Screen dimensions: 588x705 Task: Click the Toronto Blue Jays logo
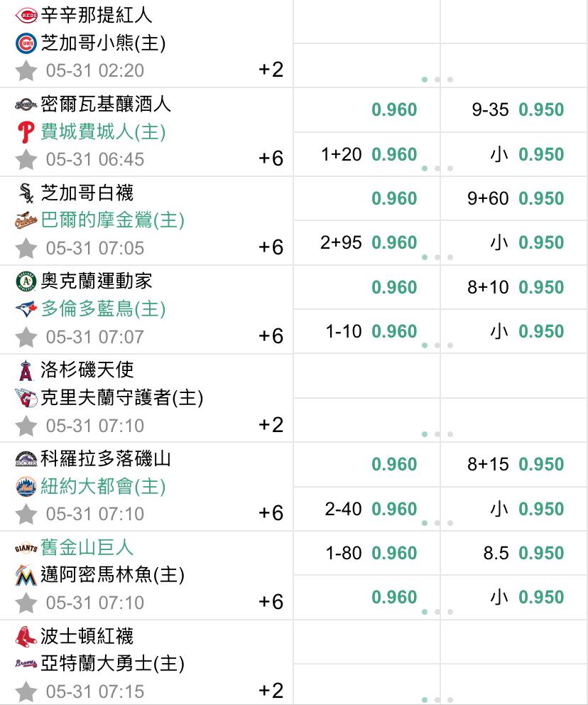(x=26, y=309)
